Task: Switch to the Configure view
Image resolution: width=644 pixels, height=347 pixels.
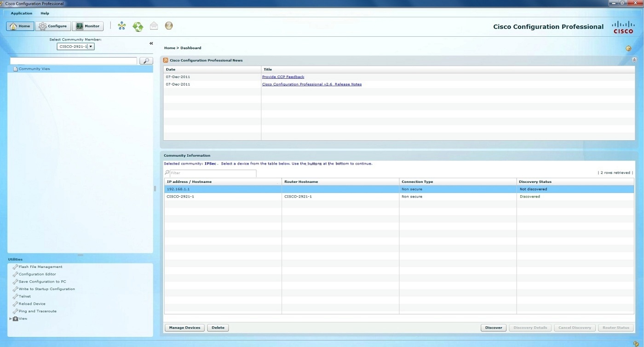Action: click(53, 26)
